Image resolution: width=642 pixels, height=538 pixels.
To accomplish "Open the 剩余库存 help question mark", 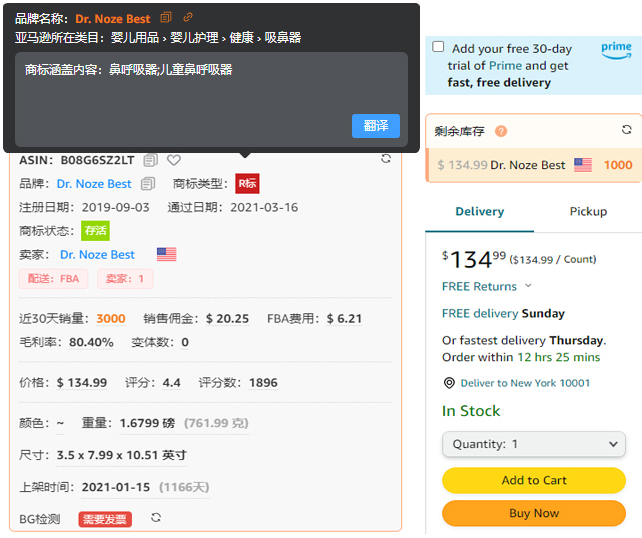I will (x=501, y=131).
